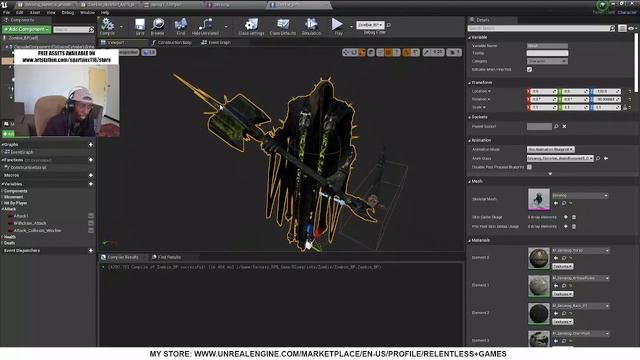Screen dimensions: 640x360
Task: Open Location type dropdown arrow
Action: [489, 91]
